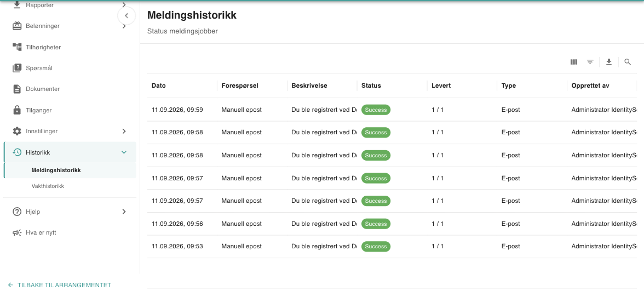Image resolution: width=644 pixels, height=296 pixels.
Task: Open the column visibility selector icon
Action: (x=574, y=62)
